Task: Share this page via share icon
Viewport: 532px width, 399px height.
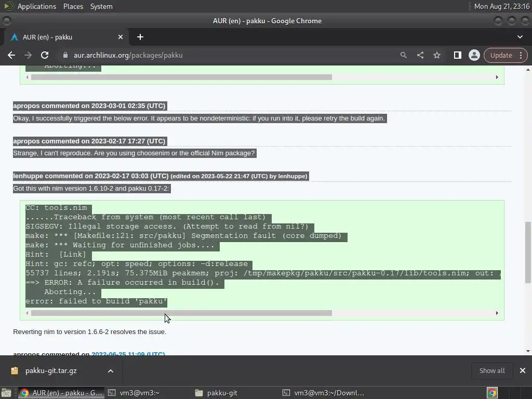Action: 420,55
